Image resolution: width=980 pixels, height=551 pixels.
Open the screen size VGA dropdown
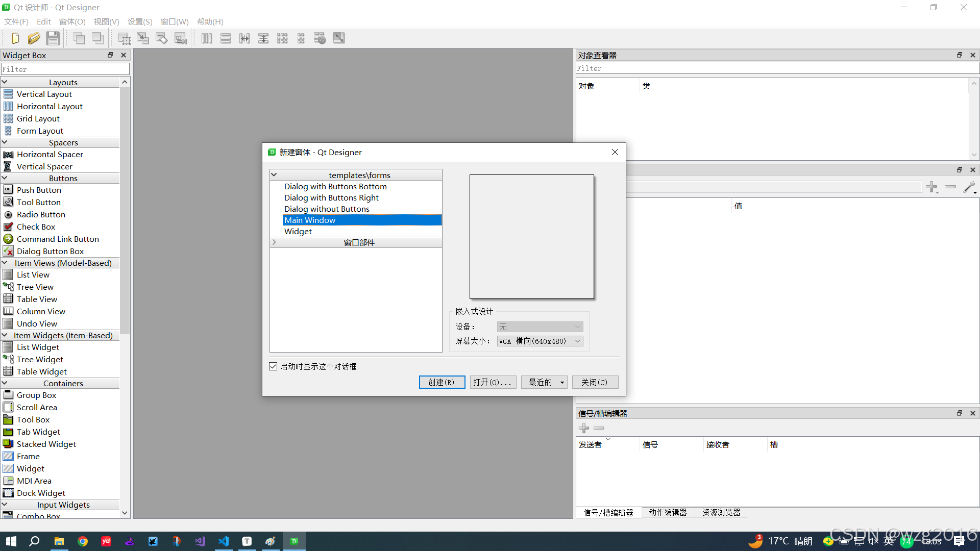540,341
